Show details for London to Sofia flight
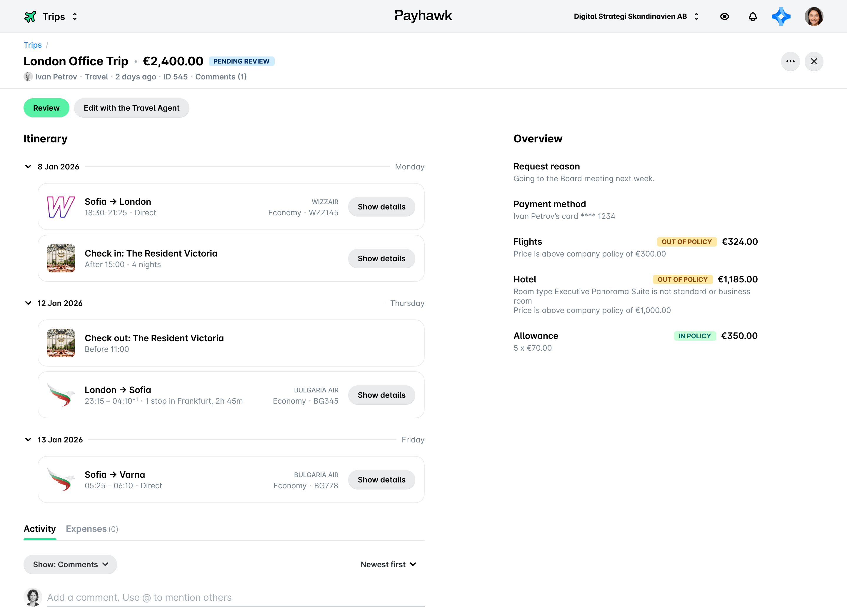 point(381,395)
